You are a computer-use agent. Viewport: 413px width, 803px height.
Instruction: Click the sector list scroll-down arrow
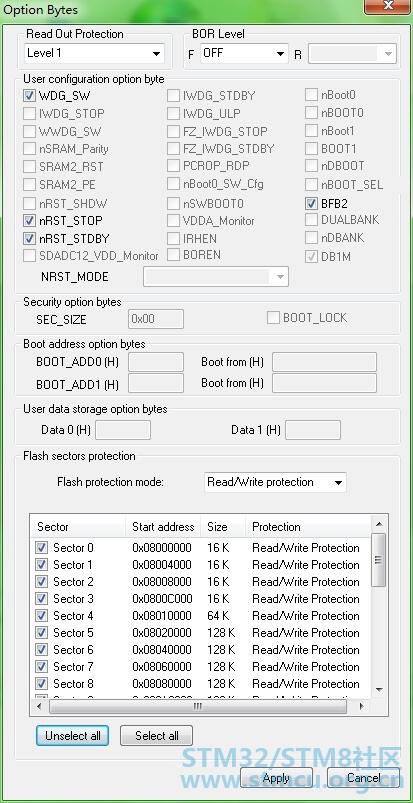pyautogui.click(x=379, y=690)
